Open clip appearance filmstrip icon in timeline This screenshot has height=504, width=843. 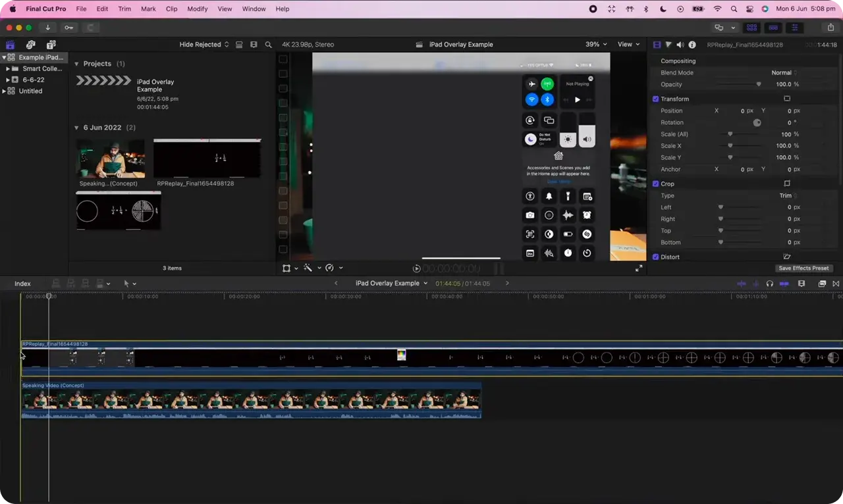pyautogui.click(x=802, y=284)
